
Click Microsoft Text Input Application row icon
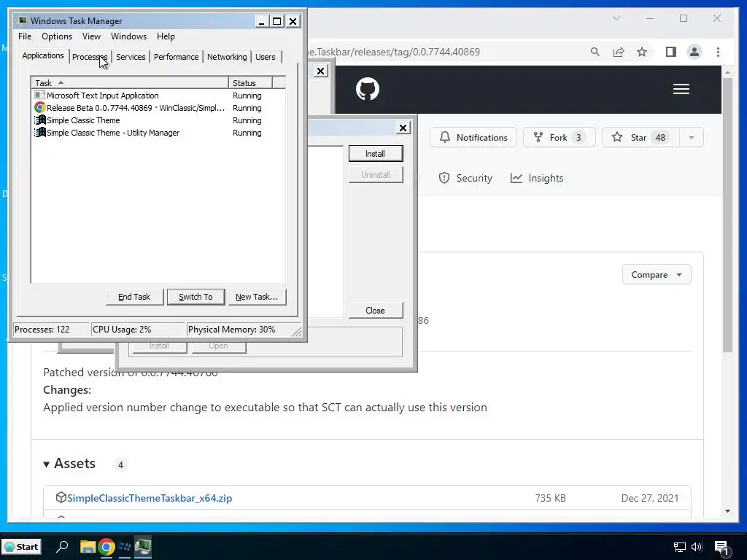(40, 96)
